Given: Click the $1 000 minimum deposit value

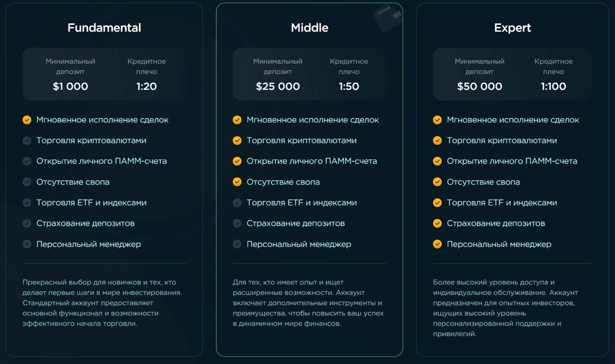Looking at the screenshot, I should (70, 86).
